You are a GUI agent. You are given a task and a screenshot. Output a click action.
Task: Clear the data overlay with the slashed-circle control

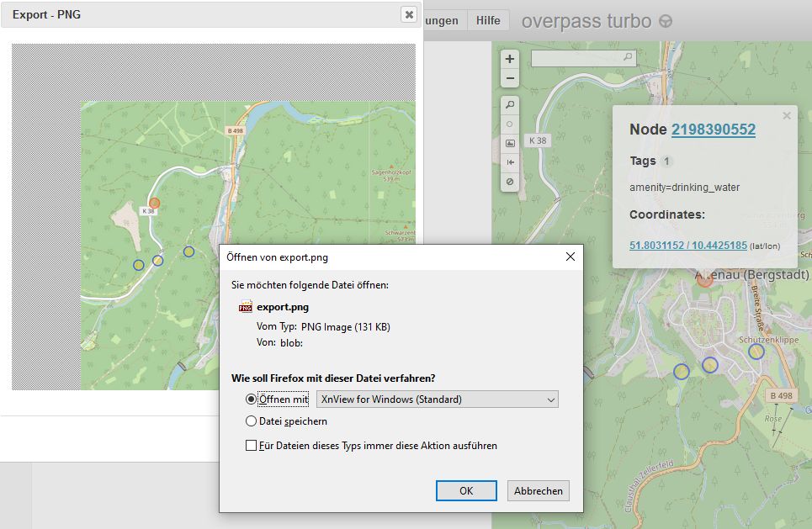pos(510,182)
